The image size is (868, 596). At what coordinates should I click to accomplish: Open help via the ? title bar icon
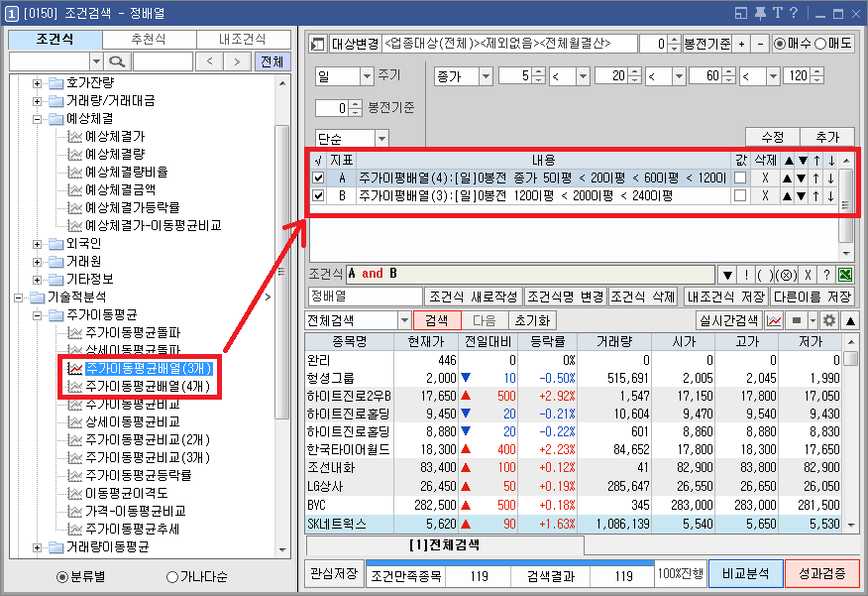click(x=794, y=11)
